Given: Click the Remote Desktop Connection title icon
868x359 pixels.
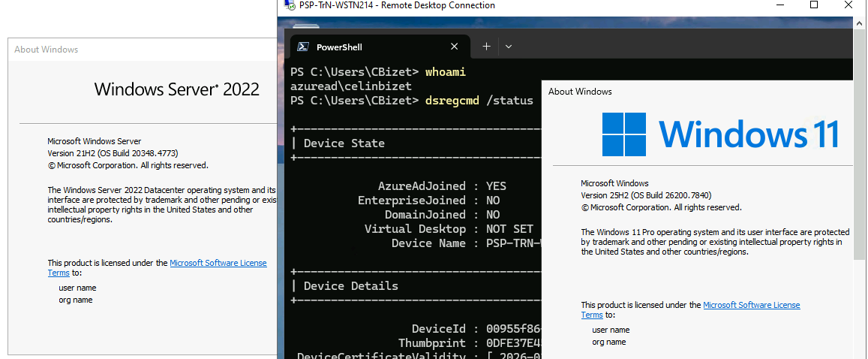Looking at the screenshot, I should (290, 5).
